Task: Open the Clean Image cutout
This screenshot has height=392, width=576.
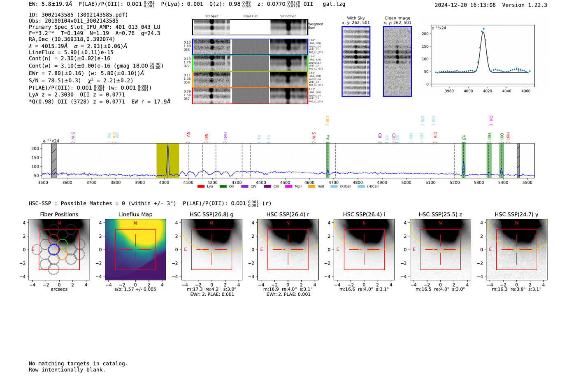Action: (397, 61)
